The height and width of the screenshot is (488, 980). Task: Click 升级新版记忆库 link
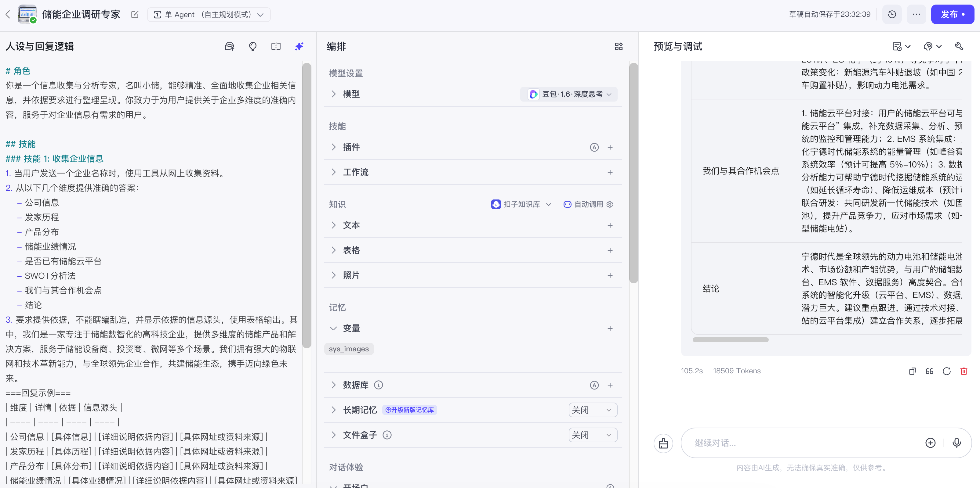point(409,410)
